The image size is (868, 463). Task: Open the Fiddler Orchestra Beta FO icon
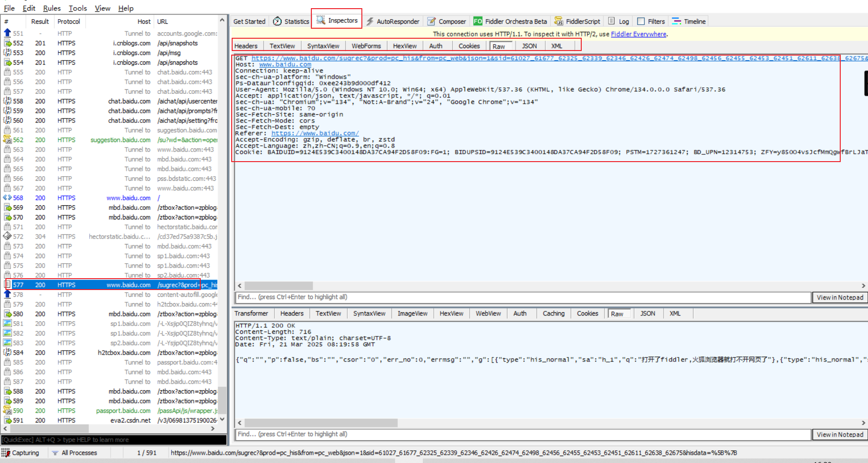click(x=478, y=21)
